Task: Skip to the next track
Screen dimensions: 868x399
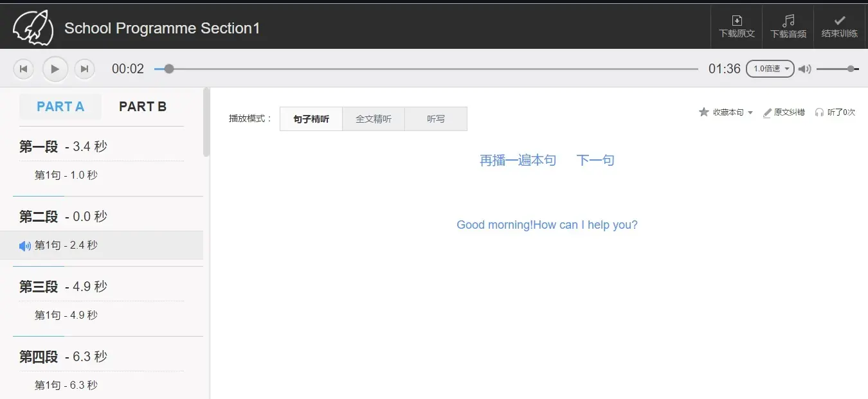Action: pos(85,69)
